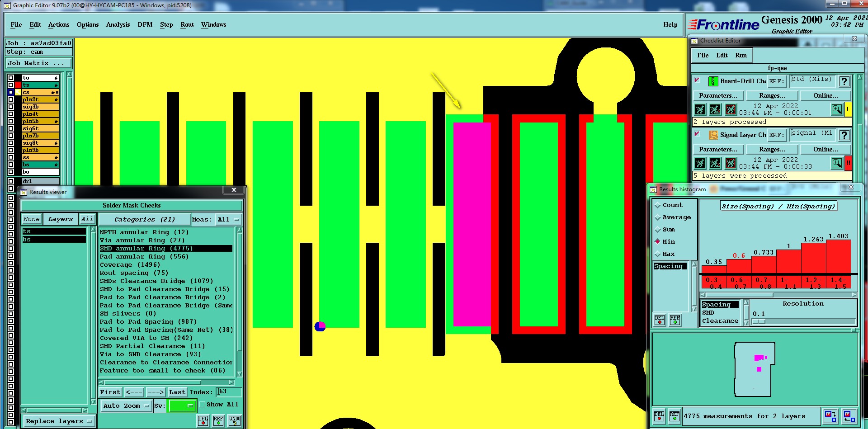Toggle visibility box of layer cs
Screen dimensions: 868x429
[11, 92]
